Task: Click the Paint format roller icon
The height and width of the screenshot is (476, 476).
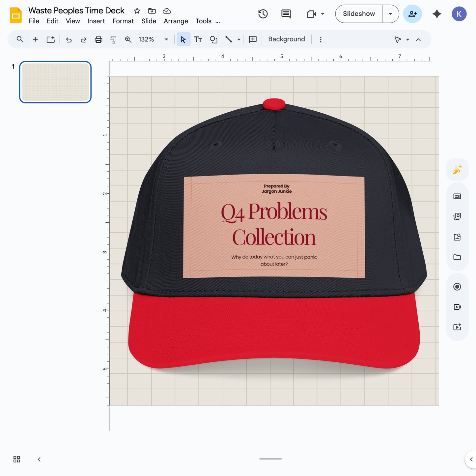Action: 113,40
